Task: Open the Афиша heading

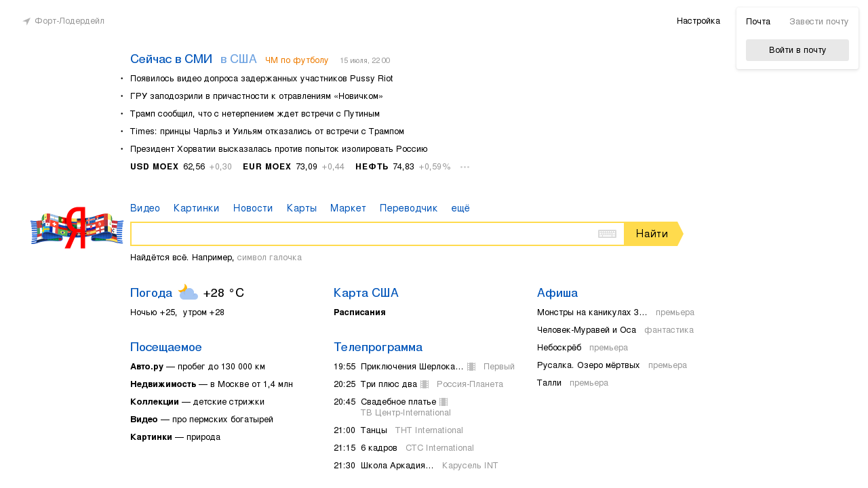Action: point(557,293)
